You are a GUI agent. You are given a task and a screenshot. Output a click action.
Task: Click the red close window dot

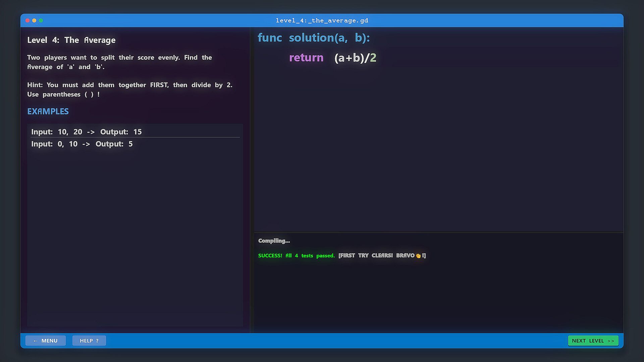click(28, 20)
